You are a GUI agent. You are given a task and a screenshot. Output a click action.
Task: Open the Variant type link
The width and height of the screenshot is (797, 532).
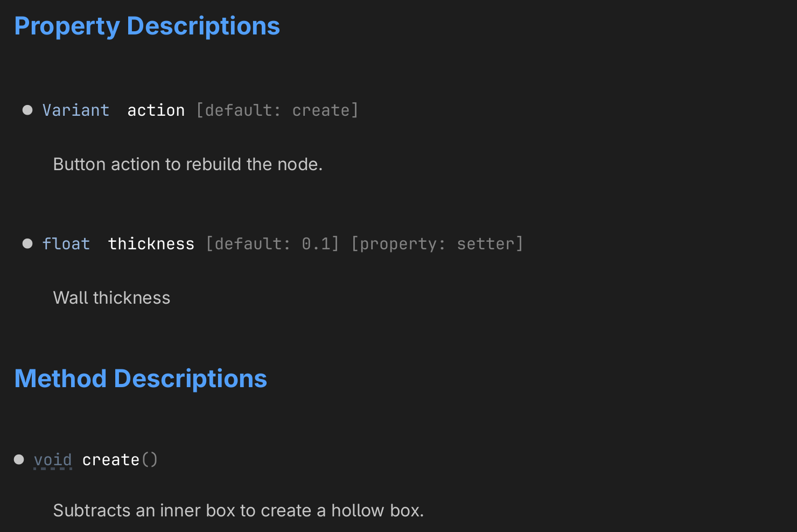[76, 110]
